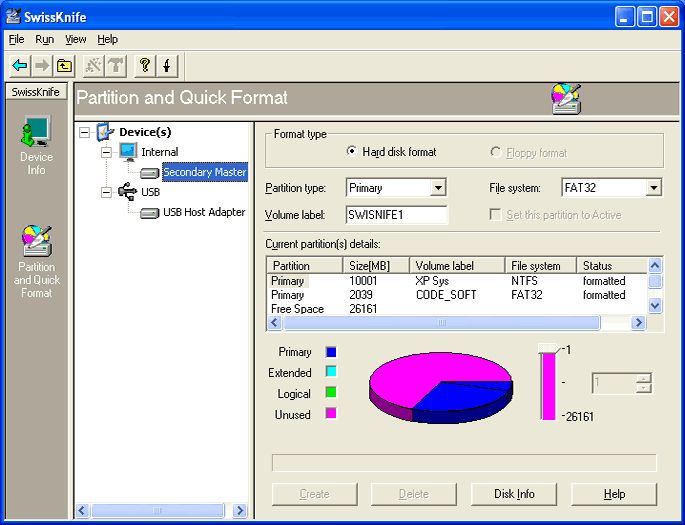Click the Disk Info button
Screen dimensions: 685x525
(x=514, y=494)
